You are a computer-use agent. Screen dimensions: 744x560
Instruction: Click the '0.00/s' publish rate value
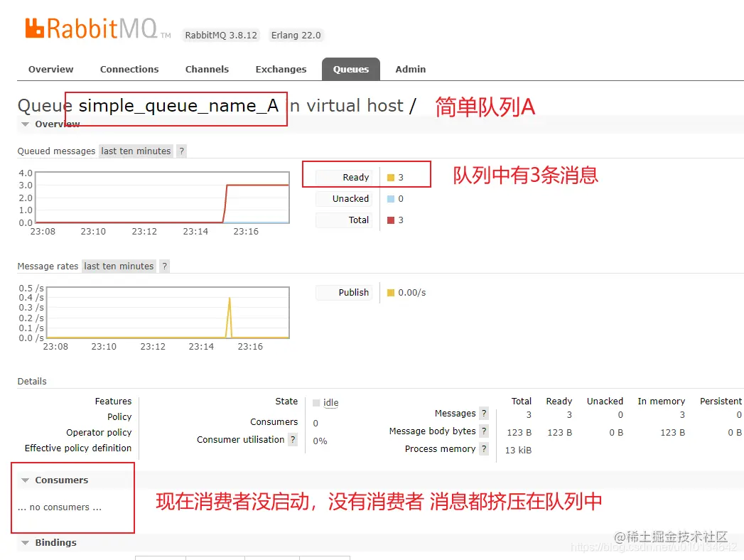[412, 293]
